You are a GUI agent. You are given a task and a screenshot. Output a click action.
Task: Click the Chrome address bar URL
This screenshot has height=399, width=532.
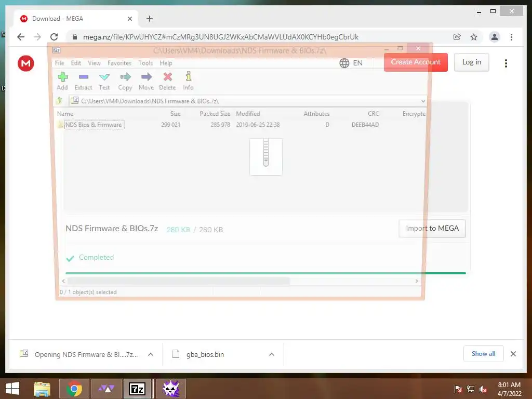220,37
